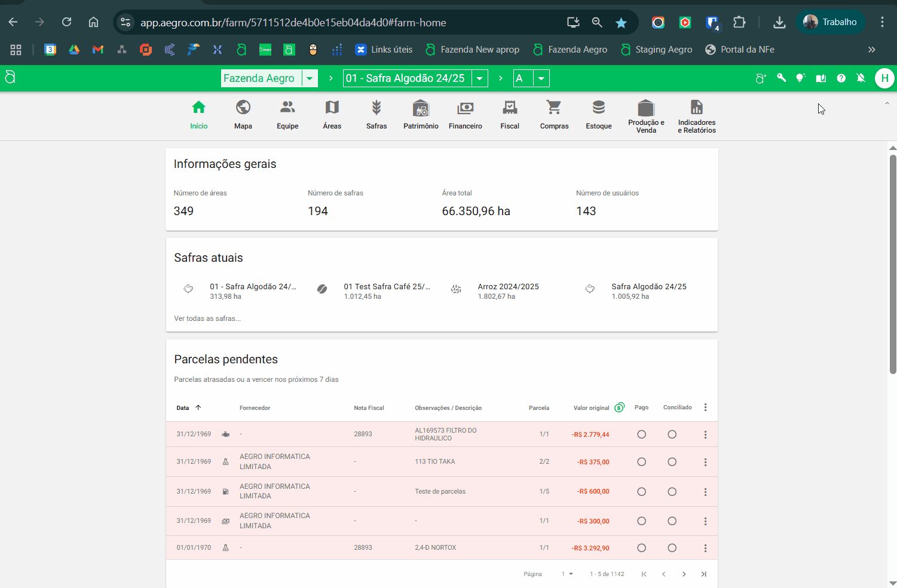Click the page vertical scrollbar
Image resolution: width=897 pixels, height=588 pixels.
[893, 263]
